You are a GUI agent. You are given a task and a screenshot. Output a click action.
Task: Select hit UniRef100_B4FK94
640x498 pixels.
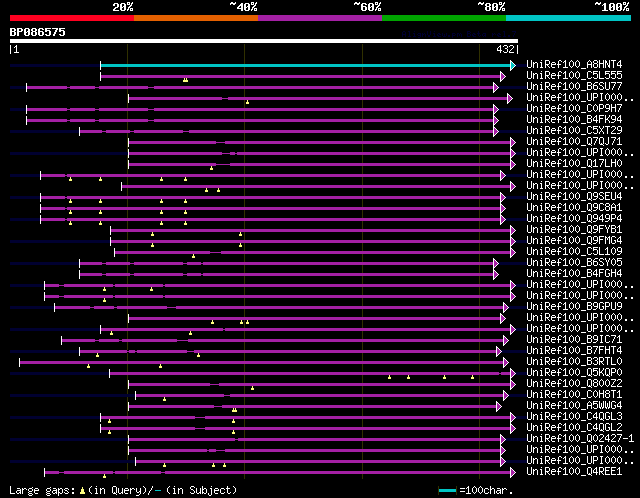tap(574, 120)
